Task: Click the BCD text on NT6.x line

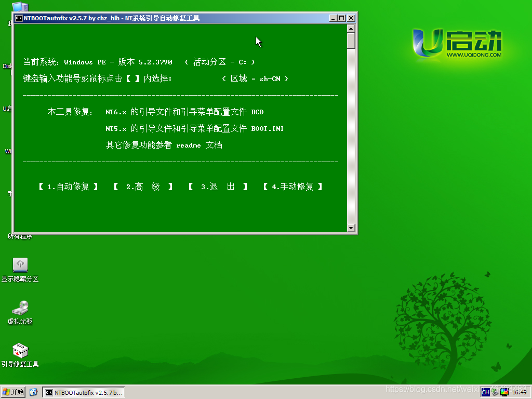Action: (258, 112)
